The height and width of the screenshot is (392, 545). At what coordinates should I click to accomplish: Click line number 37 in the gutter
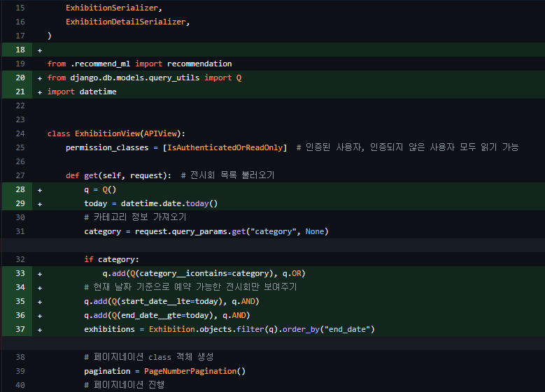(x=20, y=329)
